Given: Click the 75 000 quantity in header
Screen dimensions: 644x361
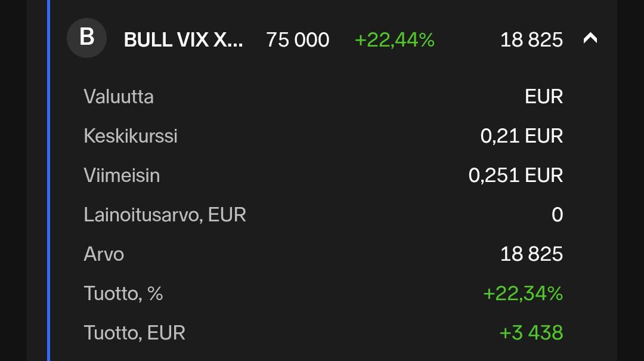Looking at the screenshot, I should (298, 40).
